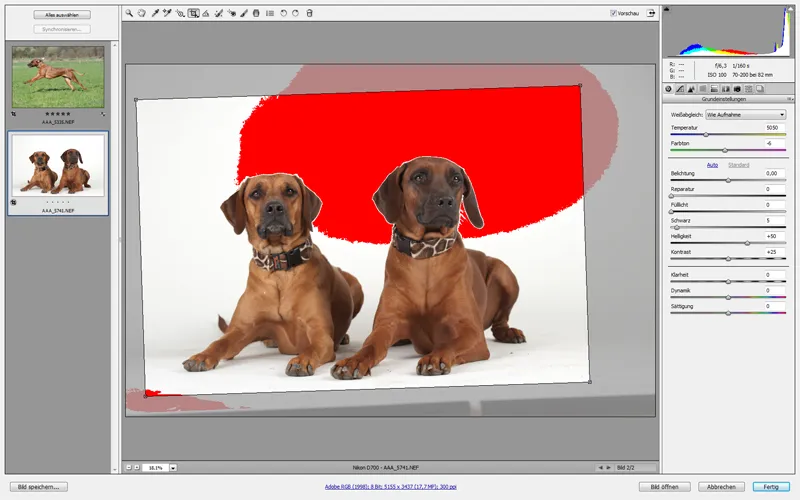Viewport: 800px width, 500px height.
Task: Select the running dog thumbnail AAA_5335.NEF
Action: coord(58,77)
